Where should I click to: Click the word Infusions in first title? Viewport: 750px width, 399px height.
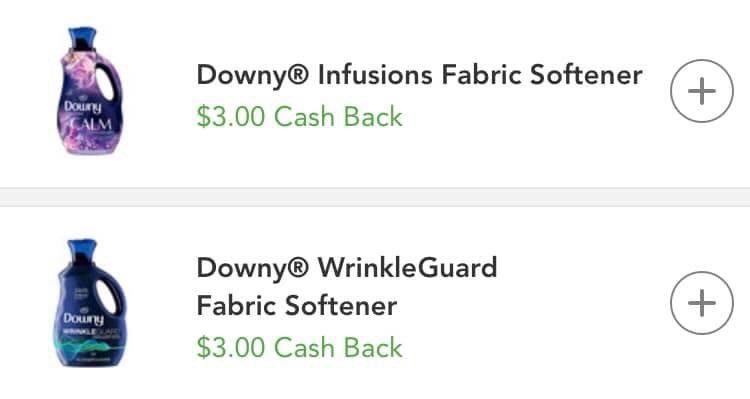pyautogui.click(x=375, y=76)
